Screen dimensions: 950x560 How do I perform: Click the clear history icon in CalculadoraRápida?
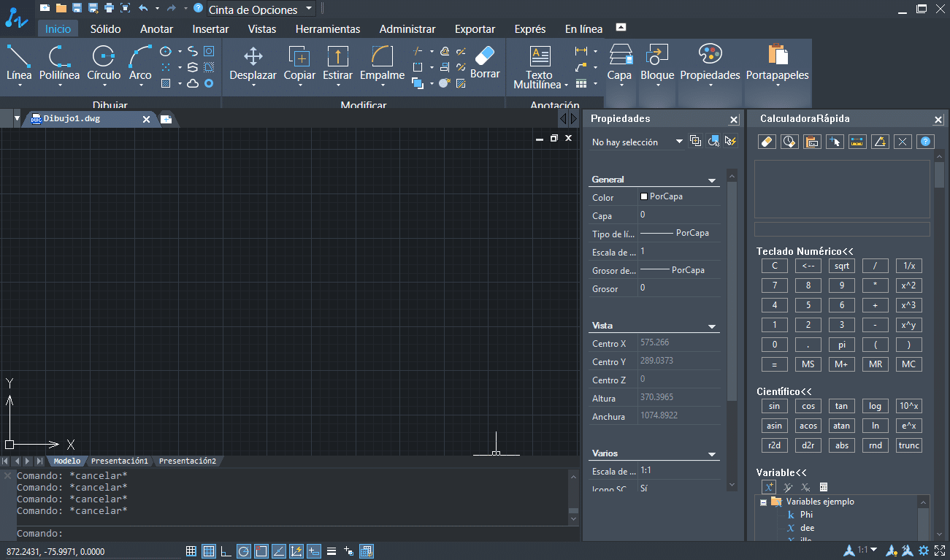(789, 142)
